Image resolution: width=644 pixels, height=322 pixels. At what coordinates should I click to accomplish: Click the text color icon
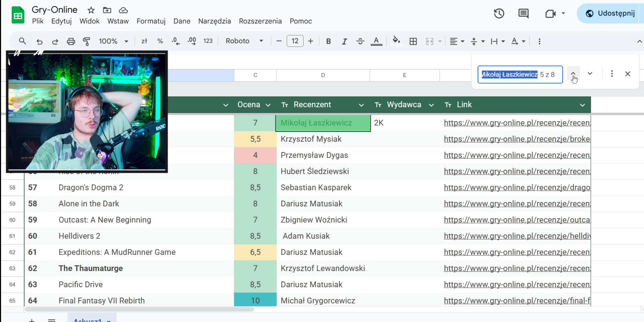[376, 41]
